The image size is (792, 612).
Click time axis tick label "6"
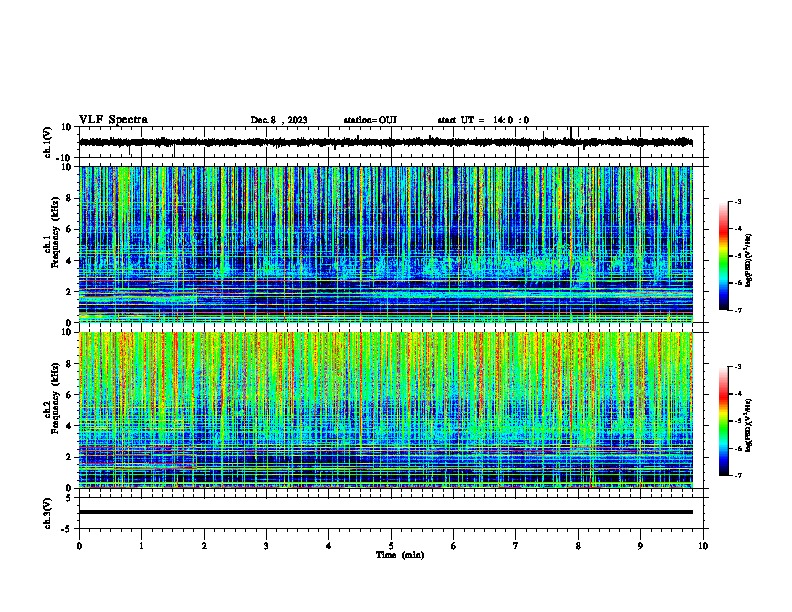[454, 546]
